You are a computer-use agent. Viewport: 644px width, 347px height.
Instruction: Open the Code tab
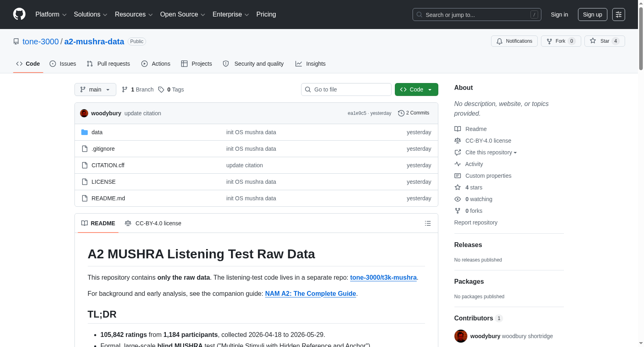click(28, 64)
